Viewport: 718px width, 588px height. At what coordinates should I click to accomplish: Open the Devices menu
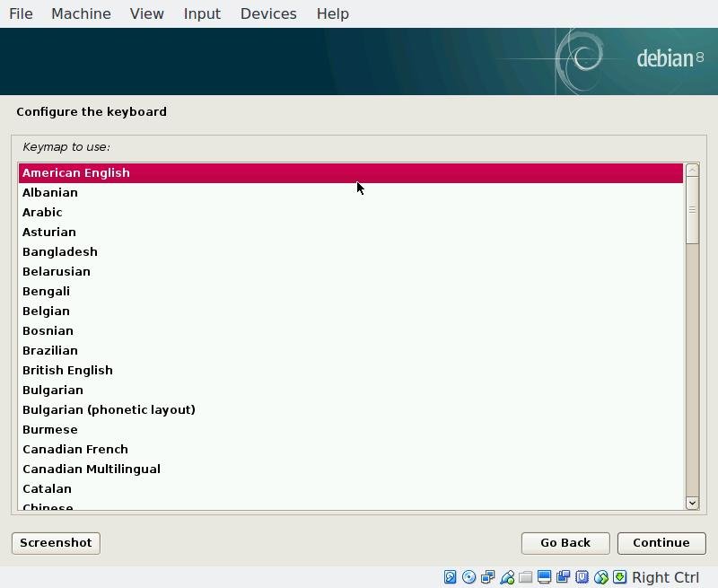(268, 13)
